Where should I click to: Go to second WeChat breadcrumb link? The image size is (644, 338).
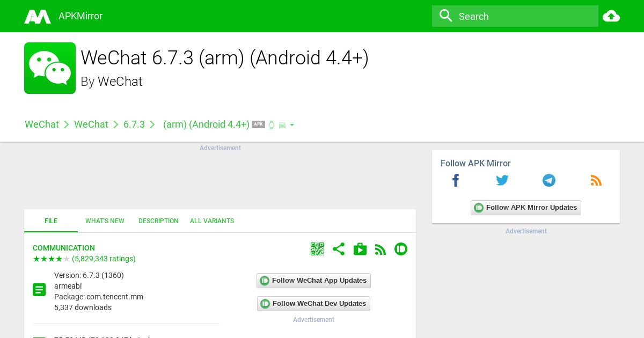tap(91, 124)
